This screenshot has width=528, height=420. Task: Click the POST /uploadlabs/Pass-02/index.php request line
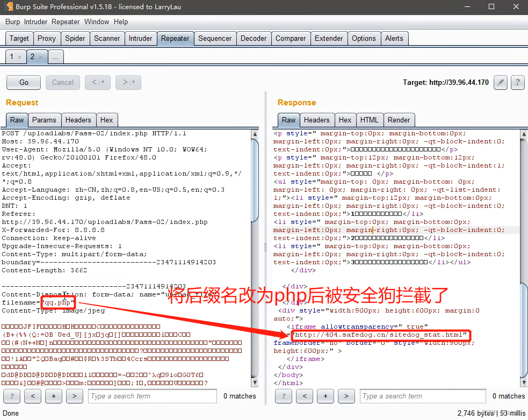pos(94,133)
